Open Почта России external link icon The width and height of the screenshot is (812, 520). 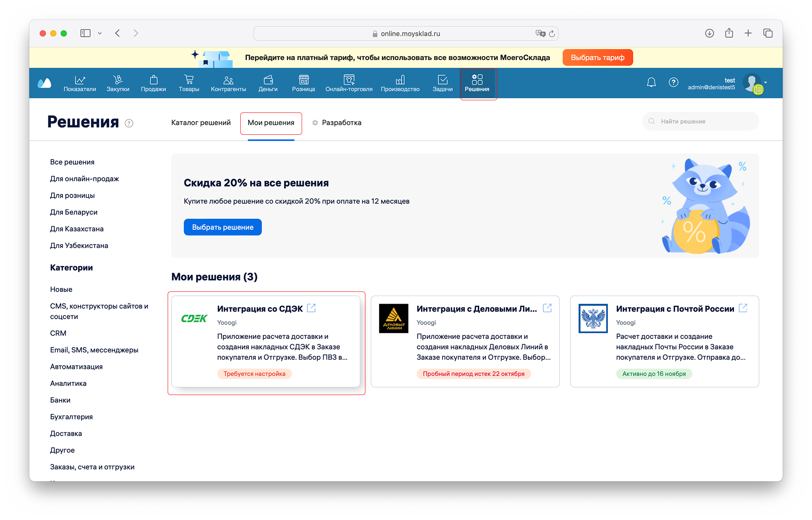pos(743,308)
